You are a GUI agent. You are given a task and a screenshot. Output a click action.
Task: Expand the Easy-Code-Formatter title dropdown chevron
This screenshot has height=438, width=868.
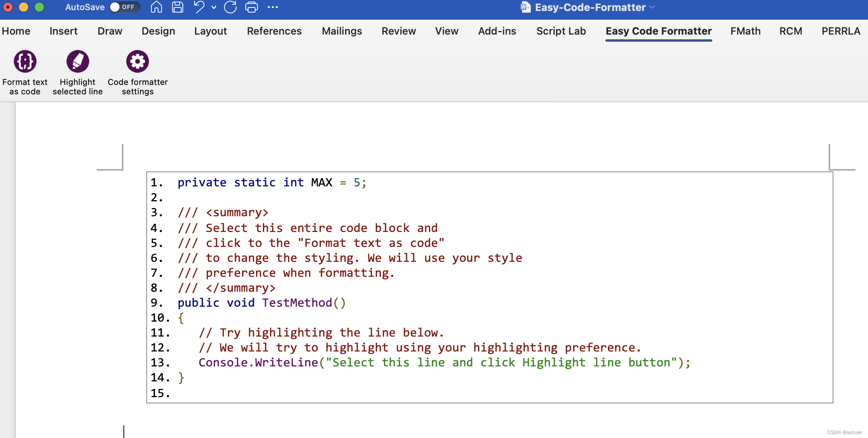tap(652, 7)
